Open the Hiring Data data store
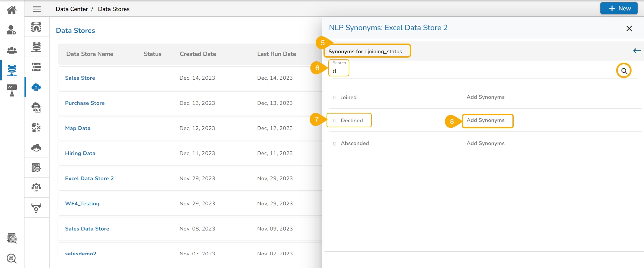Image resolution: width=644 pixels, height=268 pixels. 80,153
